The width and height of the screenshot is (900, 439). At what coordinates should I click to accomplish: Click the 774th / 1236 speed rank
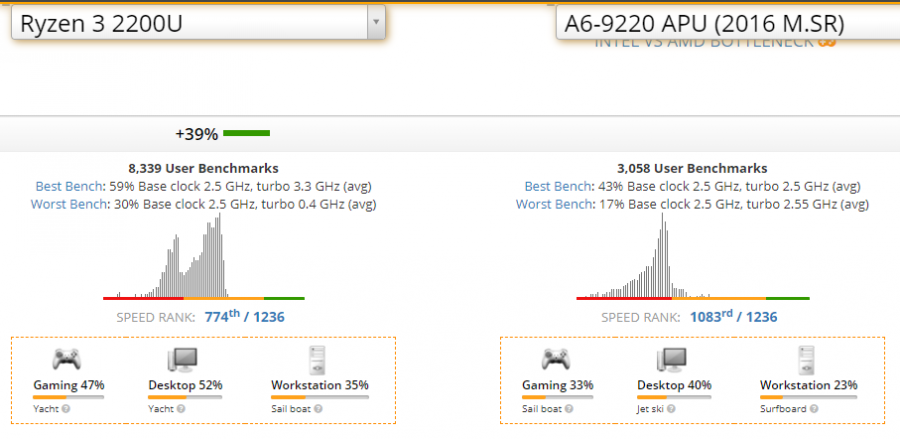[245, 317]
